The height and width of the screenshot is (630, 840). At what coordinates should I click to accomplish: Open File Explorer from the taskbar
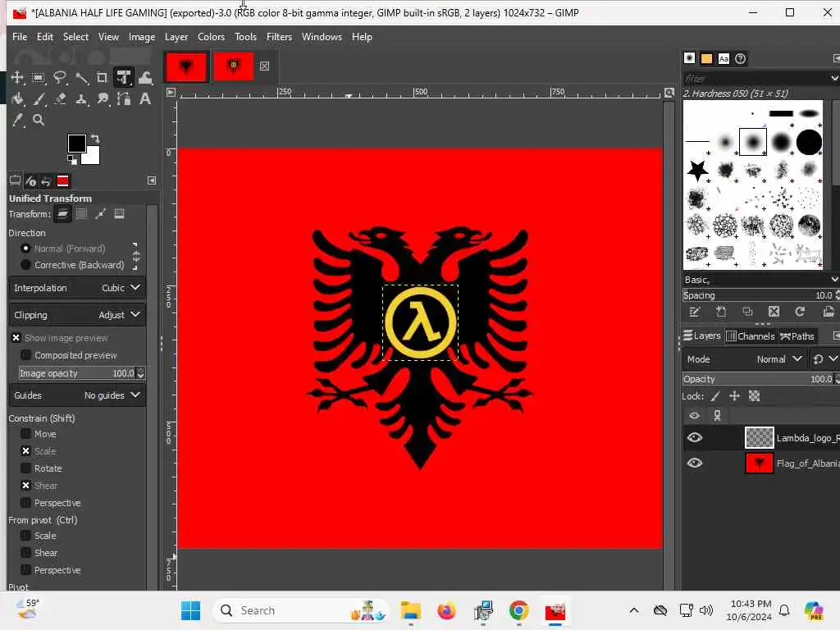coord(411,610)
